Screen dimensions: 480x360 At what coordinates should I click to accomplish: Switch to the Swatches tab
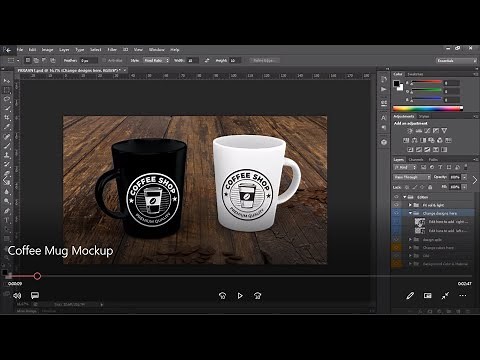(415, 74)
